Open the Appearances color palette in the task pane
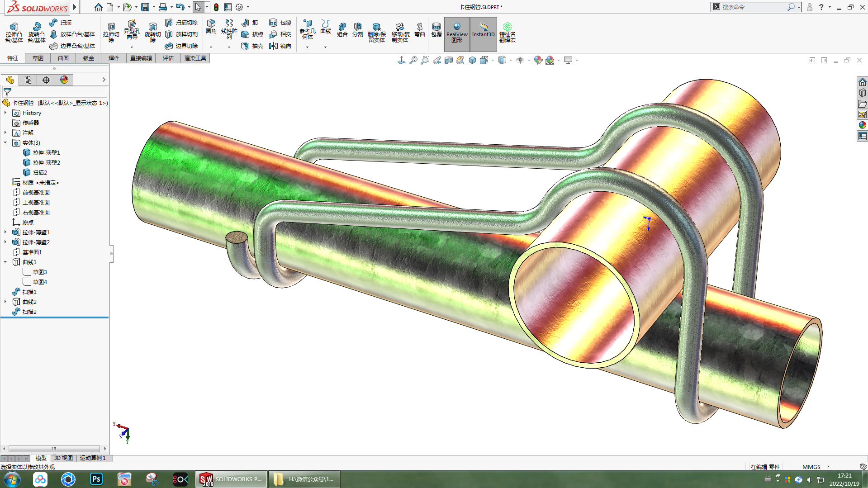The width and height of the screenshot is (868, 488). [863, 125]
